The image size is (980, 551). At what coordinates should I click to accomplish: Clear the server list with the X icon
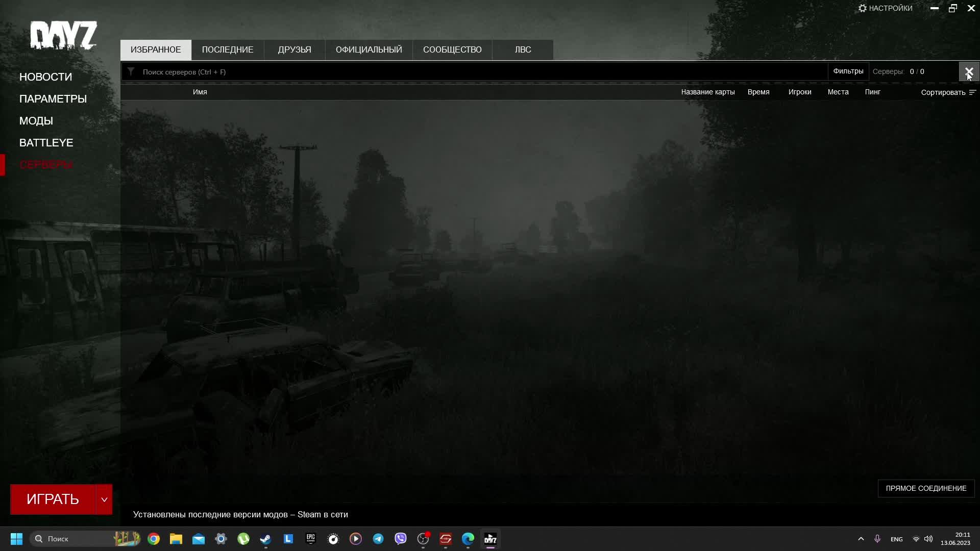pyautogui.click(x=969, y=71)
